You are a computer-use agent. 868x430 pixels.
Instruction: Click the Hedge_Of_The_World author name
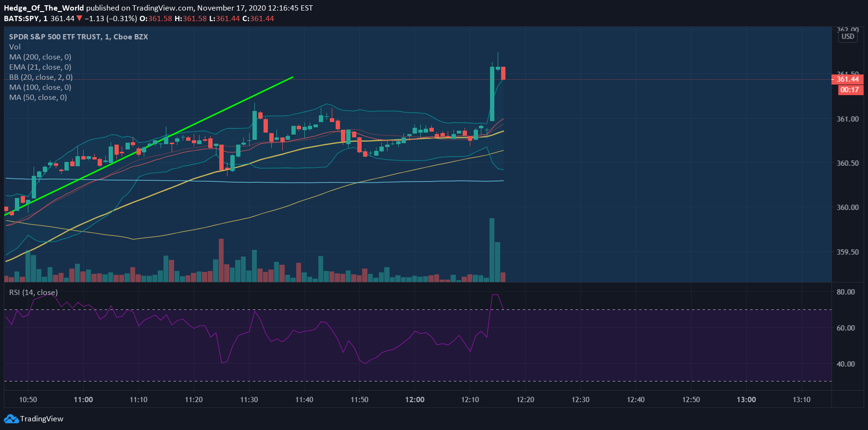44,8
